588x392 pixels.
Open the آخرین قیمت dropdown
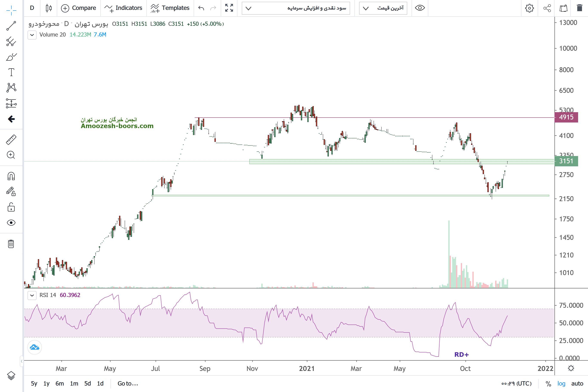coord(383,8)
